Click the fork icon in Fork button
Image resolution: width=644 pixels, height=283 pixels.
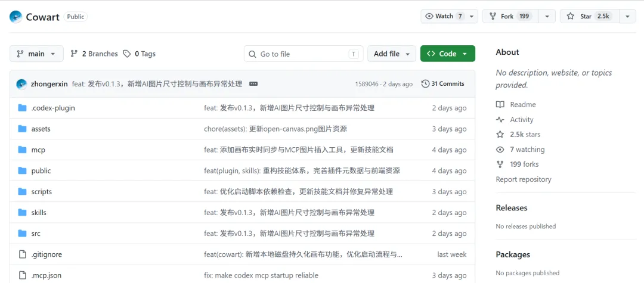[493, 17]
